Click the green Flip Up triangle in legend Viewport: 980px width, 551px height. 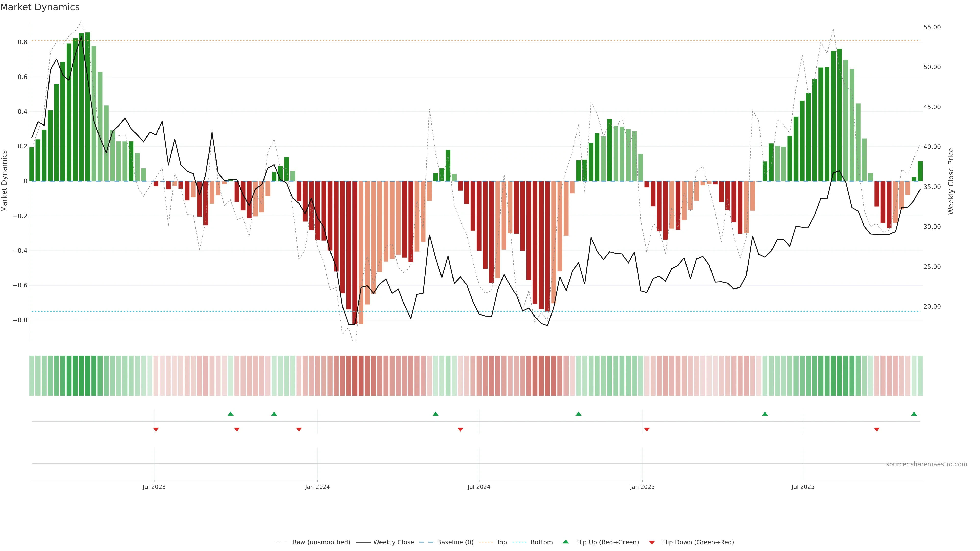click(x=566, y=542)
